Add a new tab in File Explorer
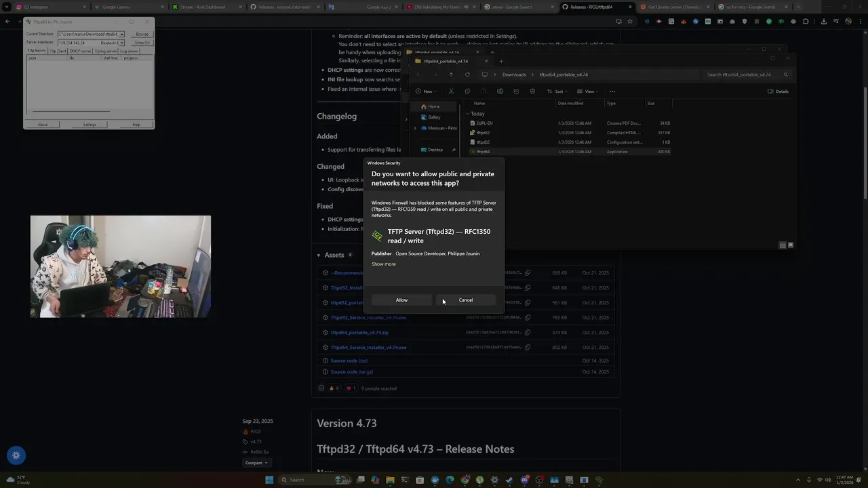This screenshot has height=488, width=868. click(501, 61)
